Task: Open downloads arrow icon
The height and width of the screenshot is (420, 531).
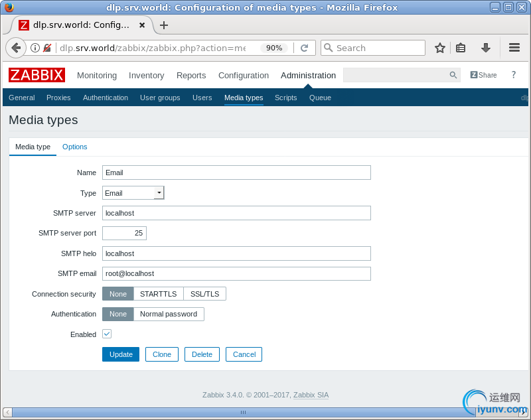Action: (x=486, y=48)
